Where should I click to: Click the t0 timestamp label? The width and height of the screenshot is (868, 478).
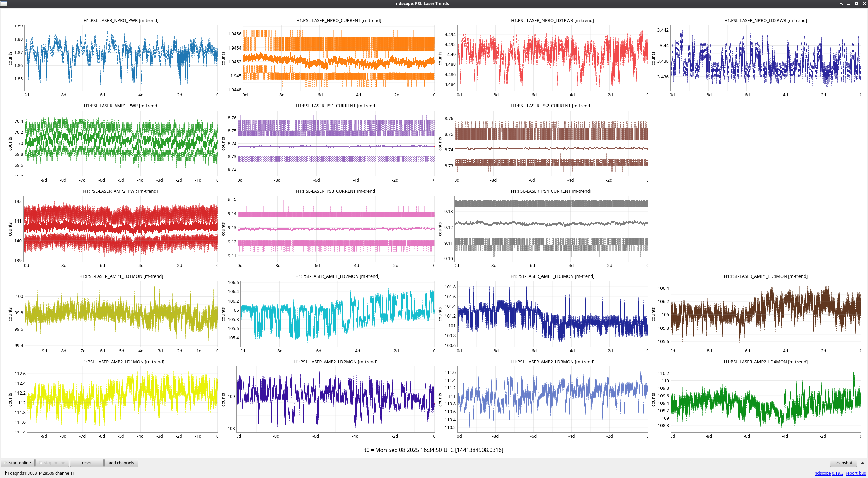pyautogui.click(x=434, y=450)
